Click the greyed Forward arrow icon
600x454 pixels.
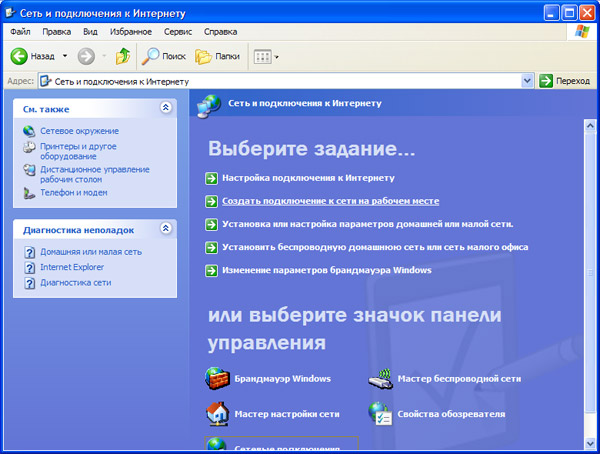[x=86, y=57]
